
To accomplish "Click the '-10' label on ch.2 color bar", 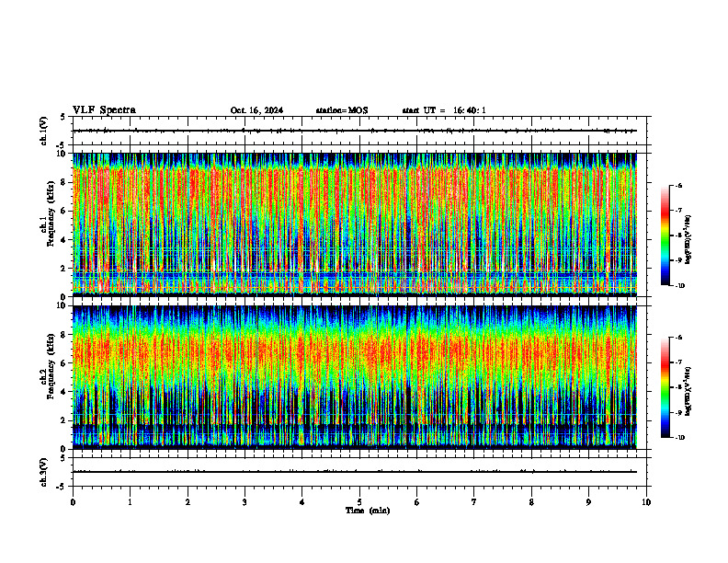I will tap(679, 438).
